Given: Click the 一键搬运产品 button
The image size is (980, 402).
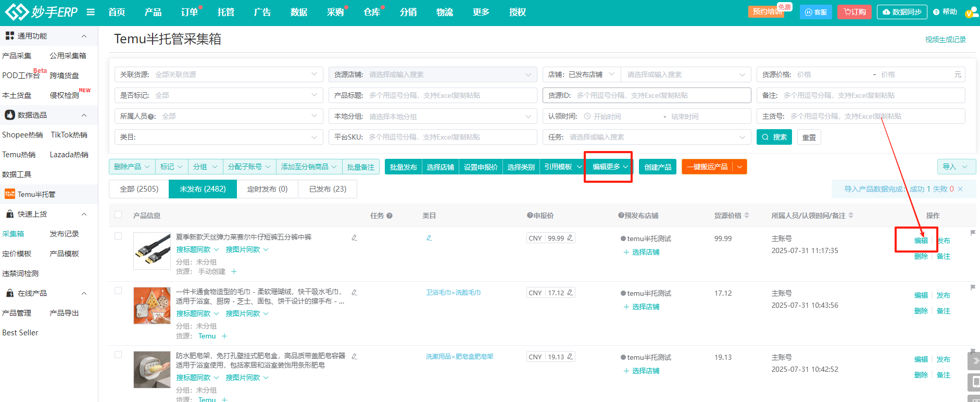Looking at the screenshot, I should point(707,167).
